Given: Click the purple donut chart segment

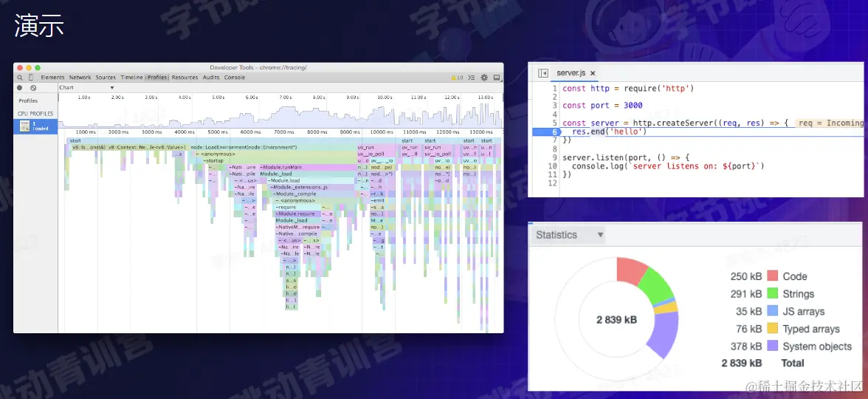Looking at the screenshot, I should pos(664,335).
